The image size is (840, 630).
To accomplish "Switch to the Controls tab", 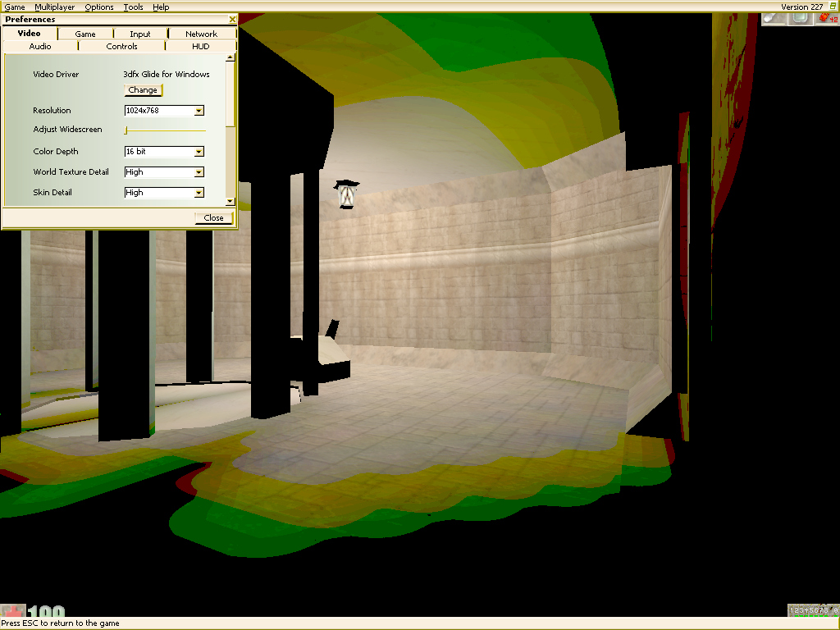I will (x=121, y=46).
